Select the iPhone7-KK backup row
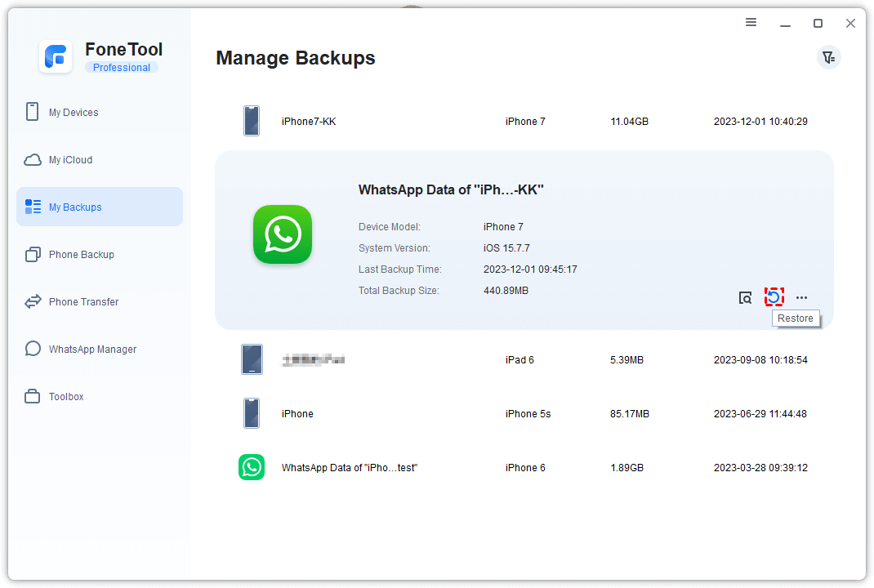 coord(524,122)
